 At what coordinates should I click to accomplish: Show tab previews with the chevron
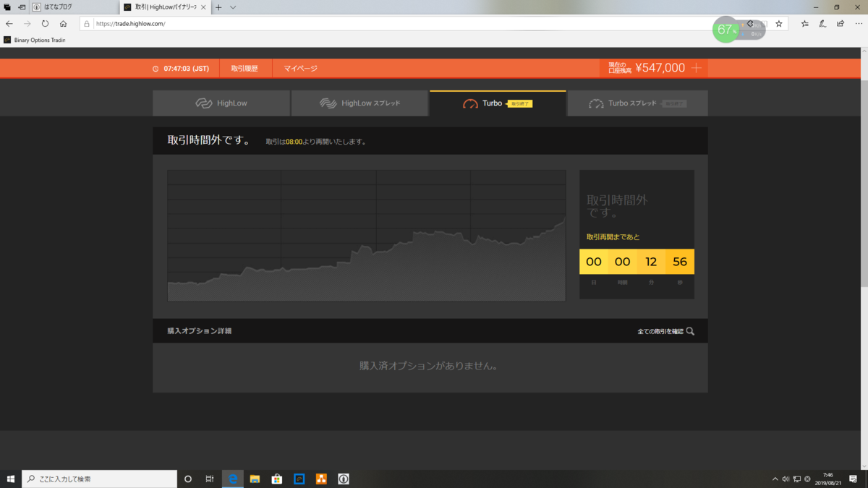click(233, 7)
